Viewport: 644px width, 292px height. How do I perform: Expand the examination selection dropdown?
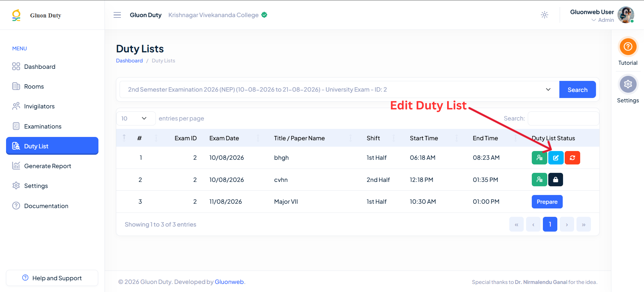[x=339, y=90]
